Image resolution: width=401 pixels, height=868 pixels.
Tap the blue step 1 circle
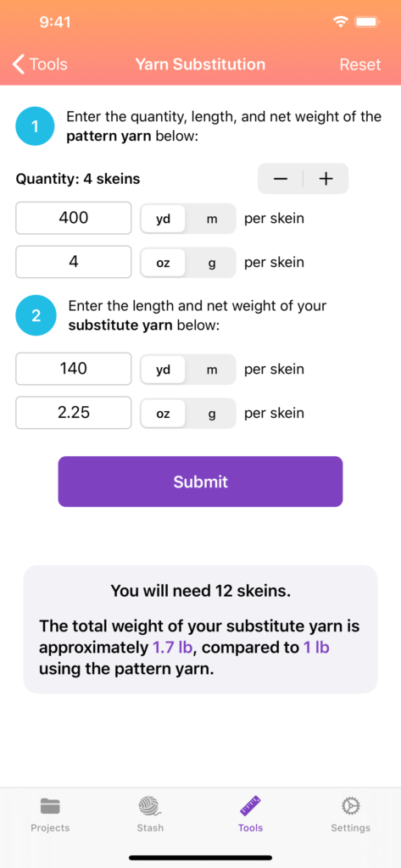click(35, 126)
